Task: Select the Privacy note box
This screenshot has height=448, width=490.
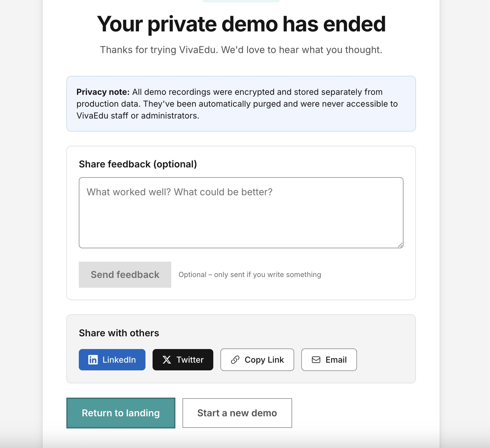Action: tap(241, 103)
